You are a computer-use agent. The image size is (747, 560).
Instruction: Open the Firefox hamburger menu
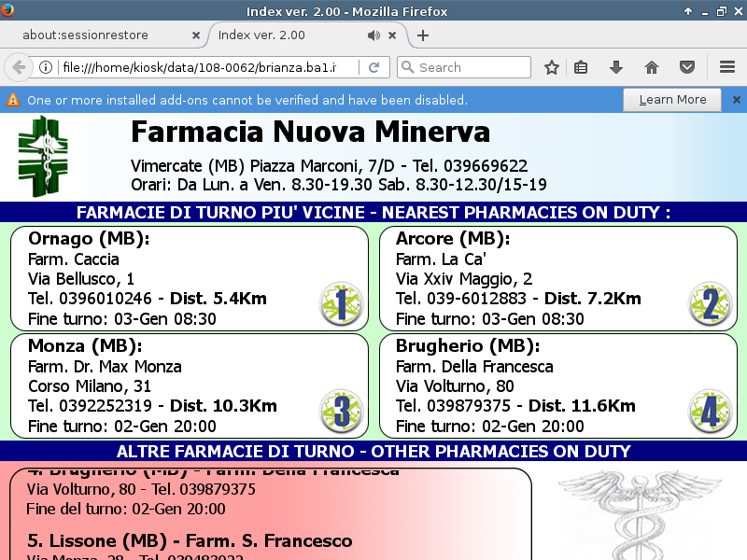click(x=727, y=67)
